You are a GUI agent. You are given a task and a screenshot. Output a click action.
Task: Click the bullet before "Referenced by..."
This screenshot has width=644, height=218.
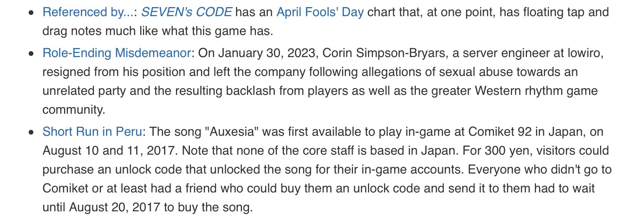(31, 13)
